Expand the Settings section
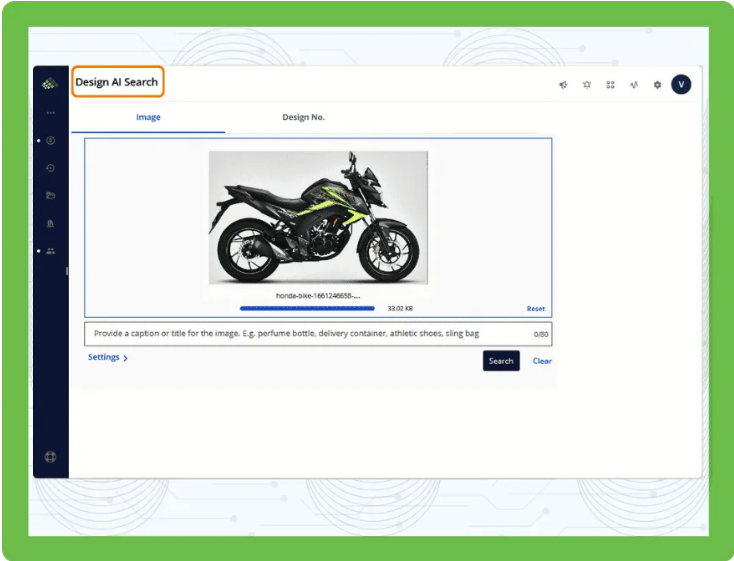The width and height of the screenshot is (734, 561). tap(108, 357)
